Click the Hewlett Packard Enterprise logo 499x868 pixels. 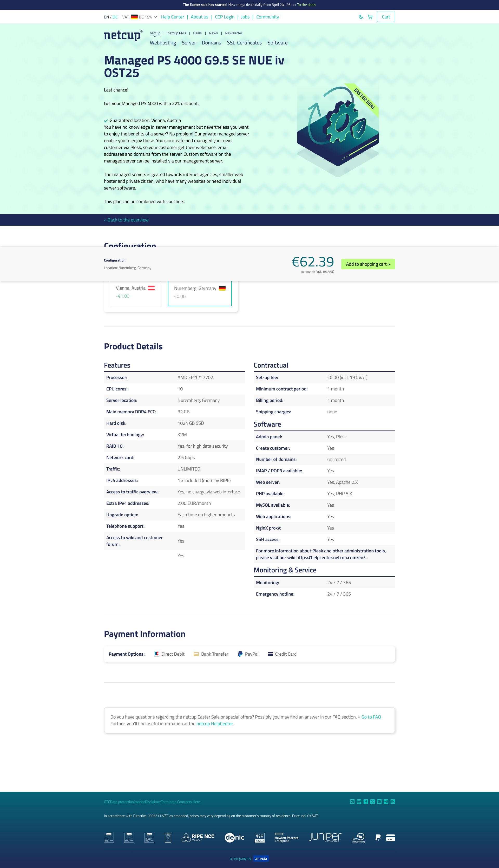coord(286,838)
